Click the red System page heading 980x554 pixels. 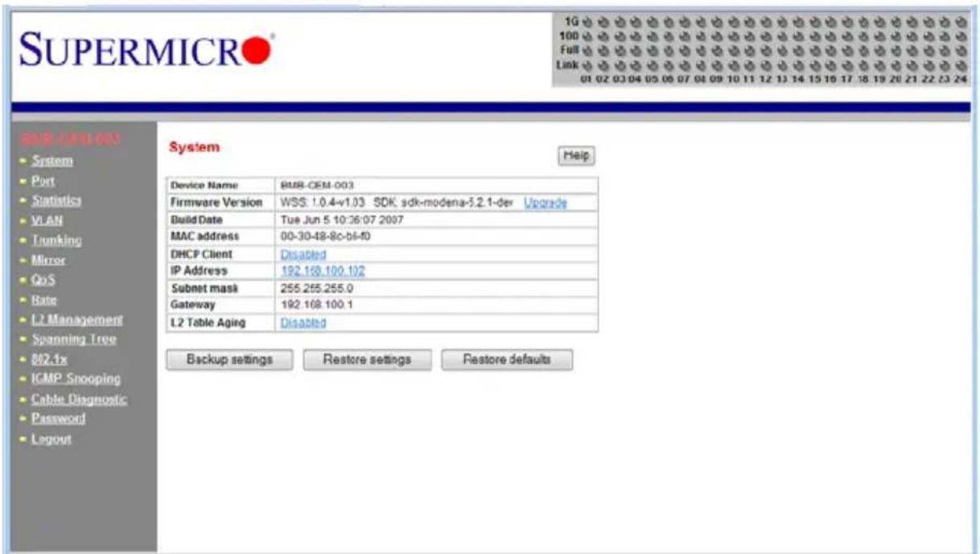point(193,148)
